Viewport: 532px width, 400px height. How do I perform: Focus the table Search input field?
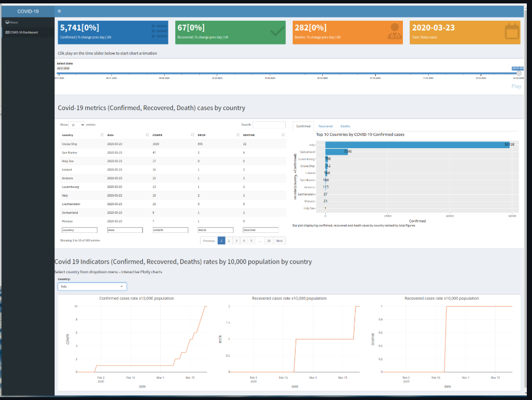[x=269, y=124]
